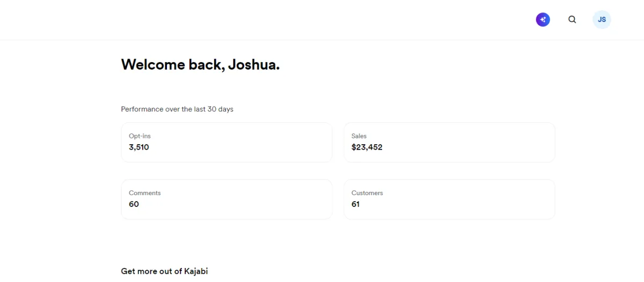
Task: Click the Opt-ins label text
Action: pyautogui.click(x=140, y=136)
